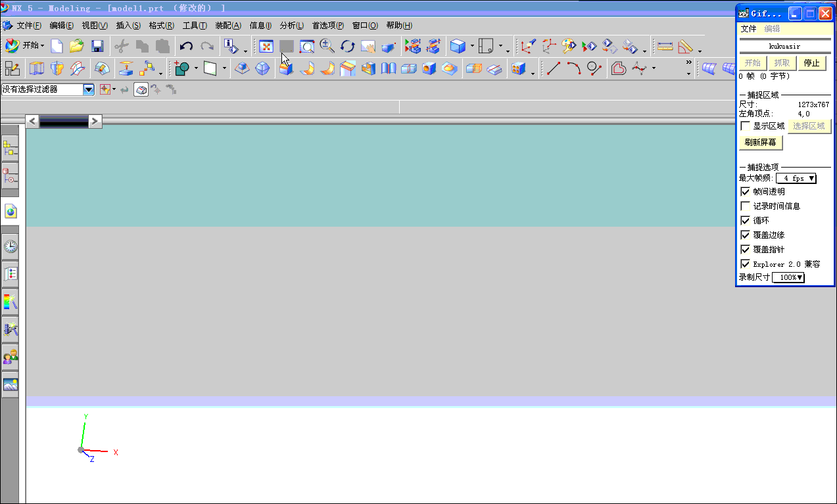837x504 pixels.
Task: Select the Pan hand tool
Action: tap(368, 46)
